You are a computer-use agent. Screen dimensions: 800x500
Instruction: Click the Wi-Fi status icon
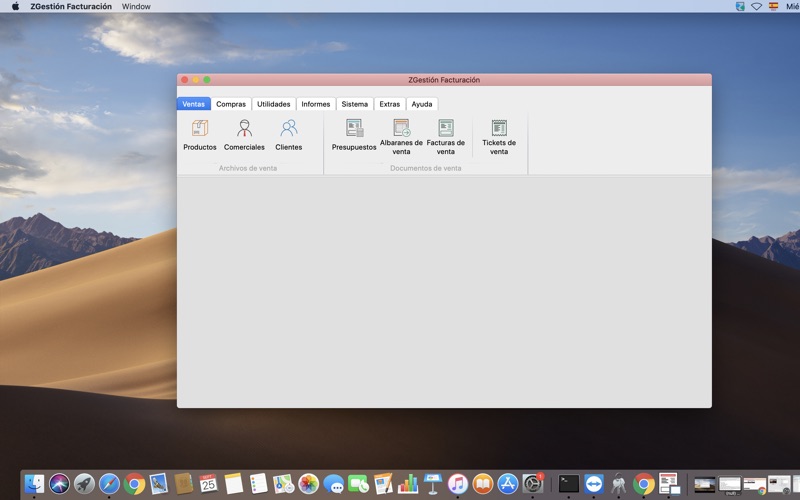pyautogui.click(x=757, y=6)
